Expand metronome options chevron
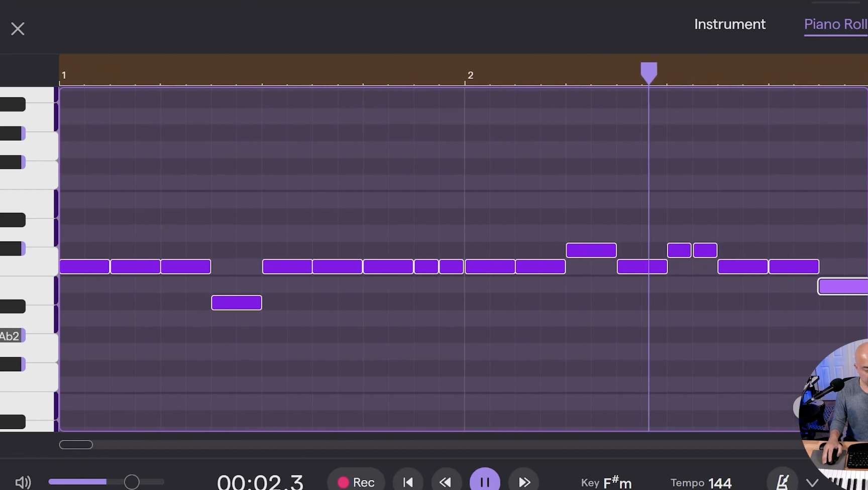This screenshot has height=490, width=868. tap(812, 483)
